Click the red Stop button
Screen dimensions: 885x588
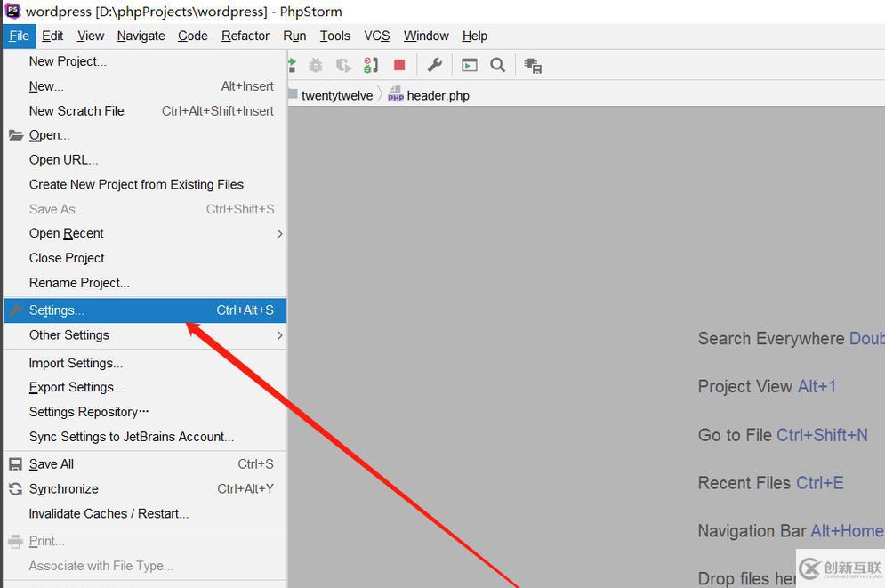tap(399, 66)
